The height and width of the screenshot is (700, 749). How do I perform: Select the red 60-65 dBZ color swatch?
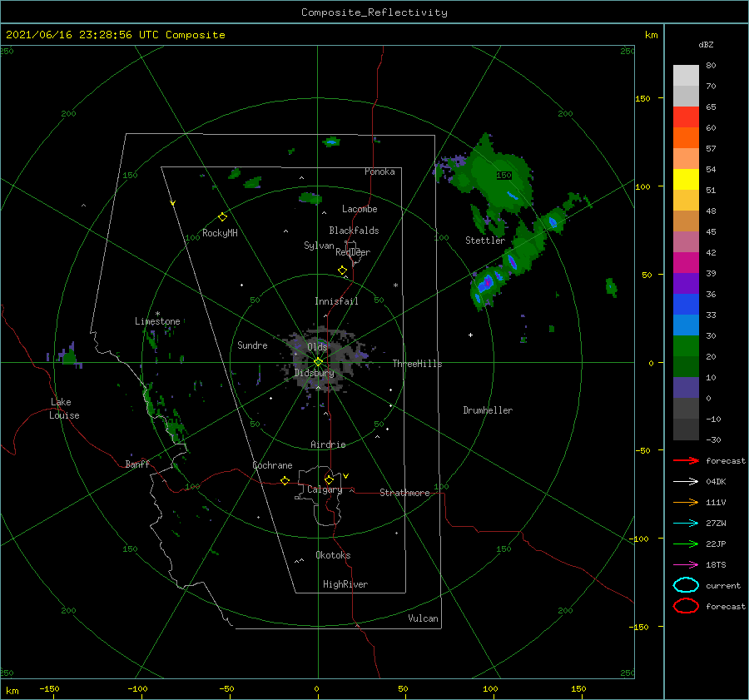click(x=686, y=117)
